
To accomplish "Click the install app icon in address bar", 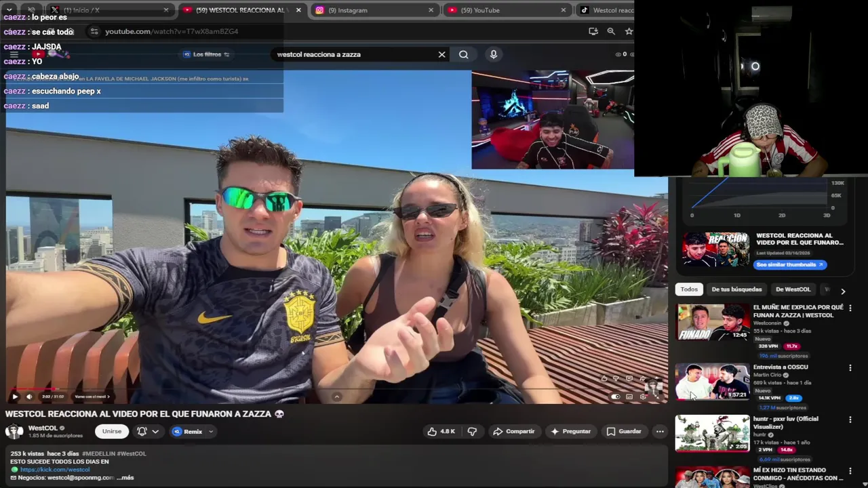I will pos(593,31).
